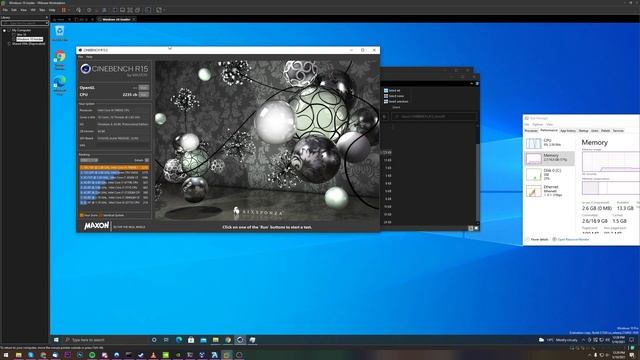This screenshot has height=360, width=640.
Task: Select Shared VMs in Library tree
Action: click(29, 44)
